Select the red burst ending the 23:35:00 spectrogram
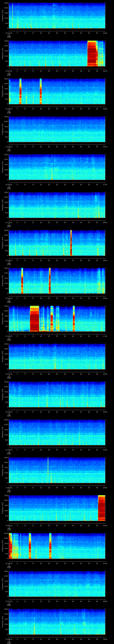Screen dimensions: 114x644 (x=101, y=508)
